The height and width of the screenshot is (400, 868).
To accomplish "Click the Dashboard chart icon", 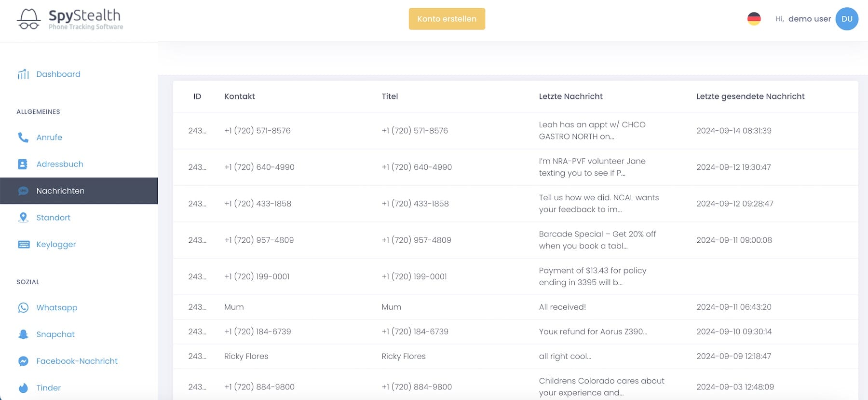I will [x=23, y=74].
